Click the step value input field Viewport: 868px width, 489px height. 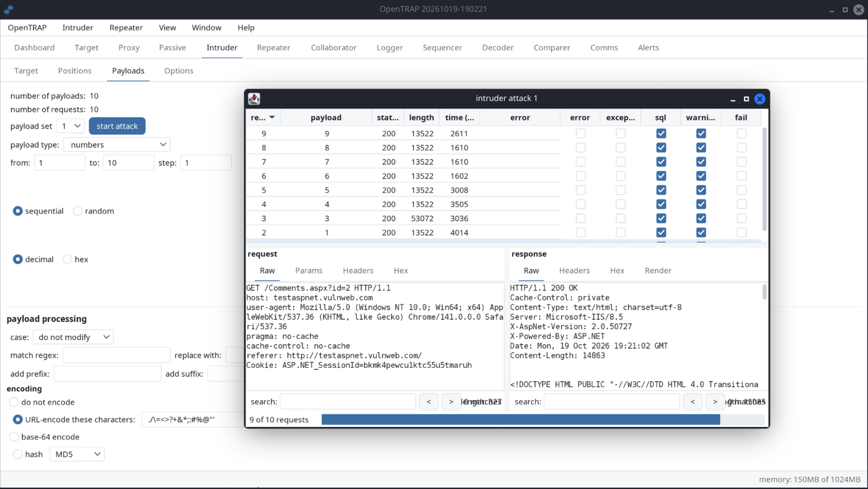[x=206, y=163]
